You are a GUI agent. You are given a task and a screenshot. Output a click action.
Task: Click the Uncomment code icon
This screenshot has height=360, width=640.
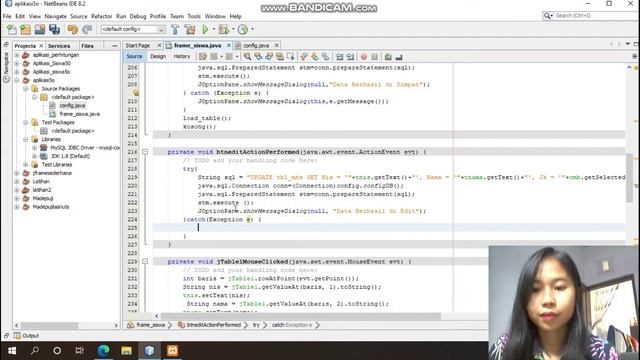pos(399,57)
